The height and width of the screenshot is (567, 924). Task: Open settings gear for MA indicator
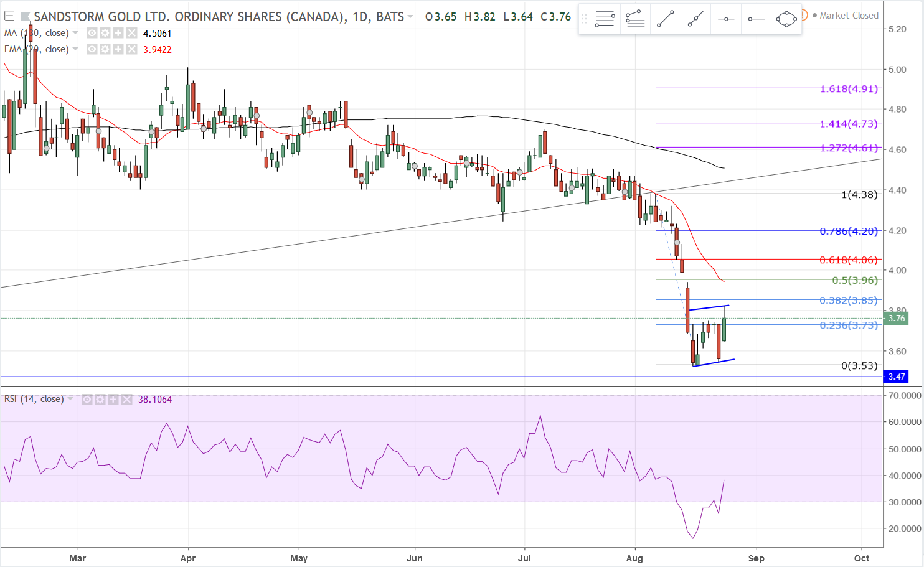click(105, 33)
